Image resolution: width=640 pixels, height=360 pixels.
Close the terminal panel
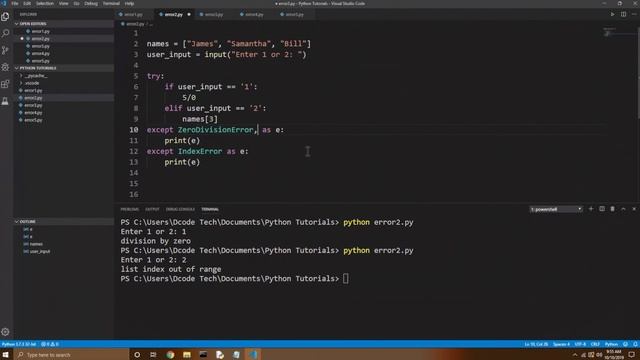pos(634,209)
